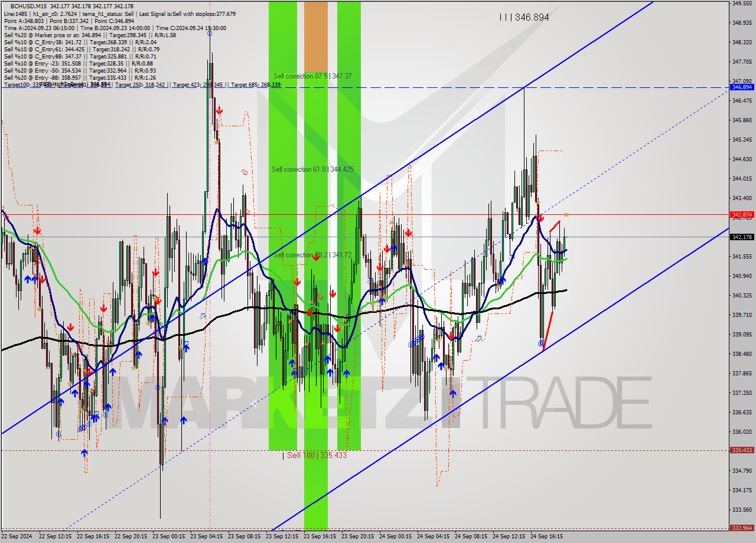The height and width of the screenshot is (543, 756).
Task: Click the '24 Sep 04:15' time axis label
Action: [x=433, y=537]
